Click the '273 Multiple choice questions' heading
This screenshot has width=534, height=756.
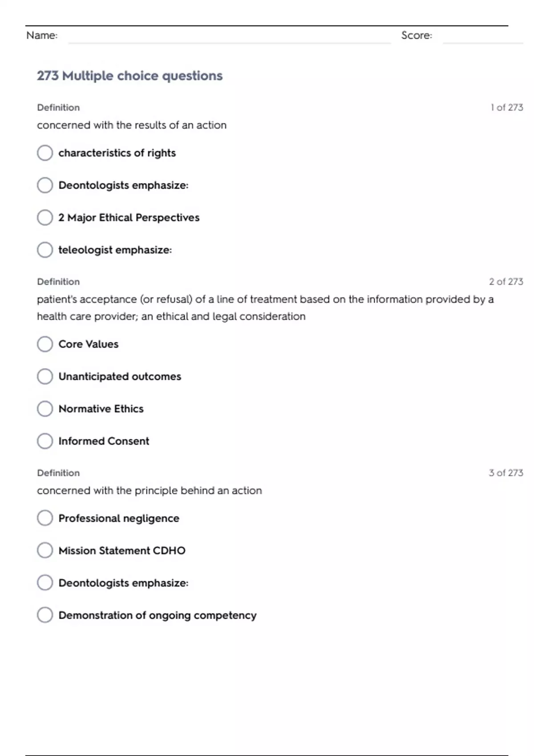129,76
